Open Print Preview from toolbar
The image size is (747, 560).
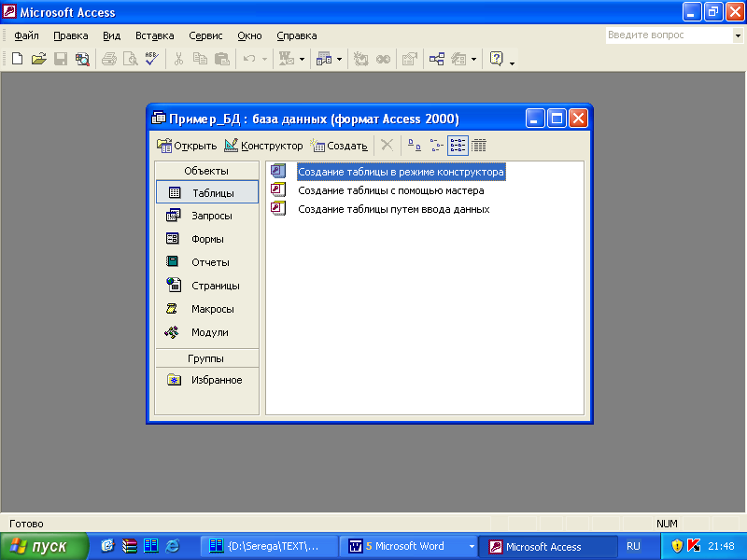[130, 59]
